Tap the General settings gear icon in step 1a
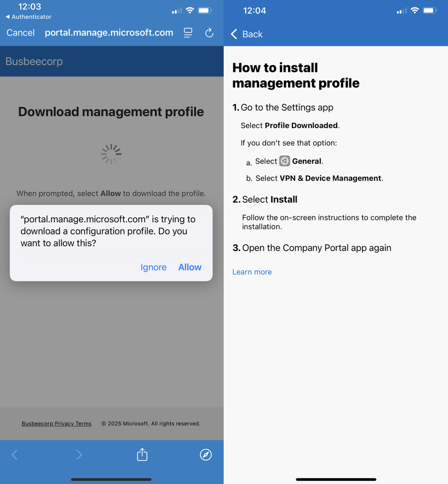This screenshot has width=448, height=484. click(284, 161)
